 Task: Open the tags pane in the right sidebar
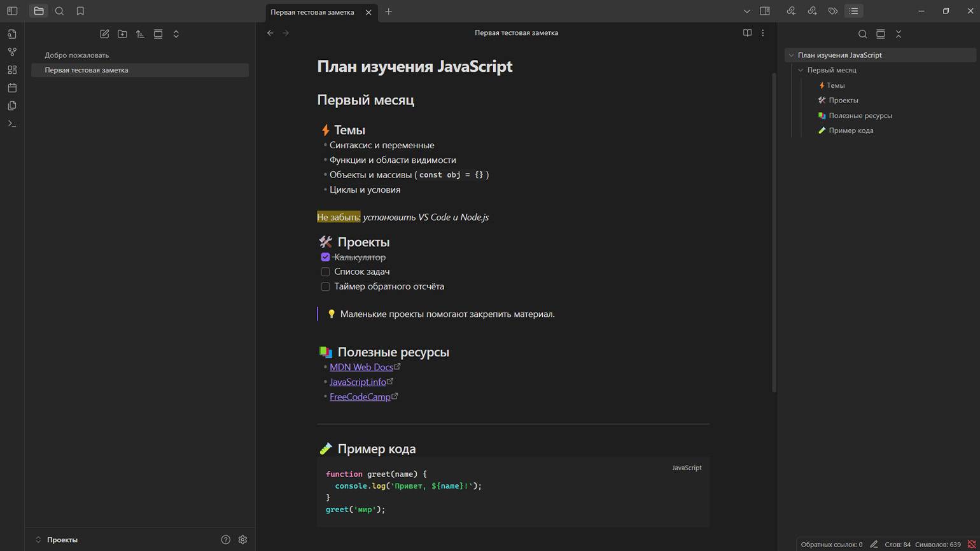(x=833, y=11)
